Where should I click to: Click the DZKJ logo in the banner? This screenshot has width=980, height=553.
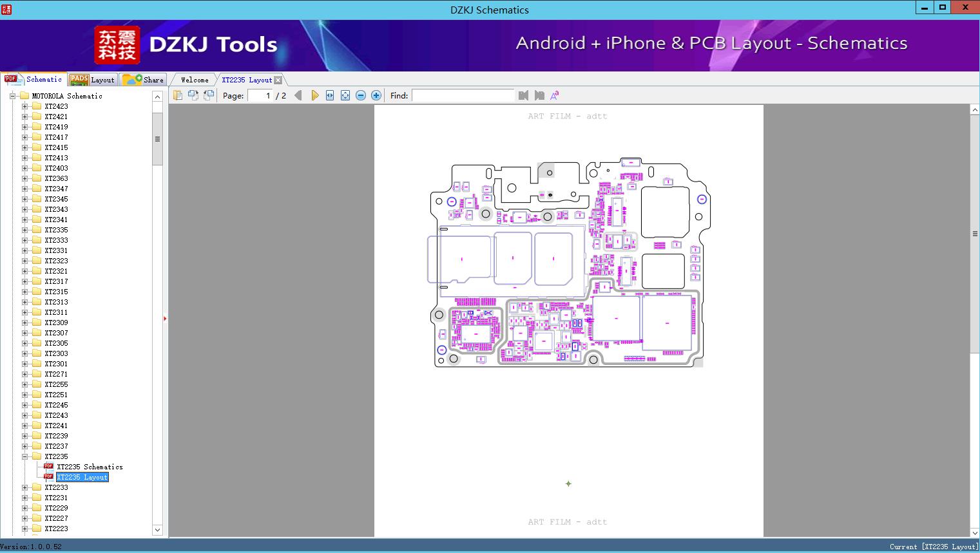pyautogui.click(x=117, y=45)
